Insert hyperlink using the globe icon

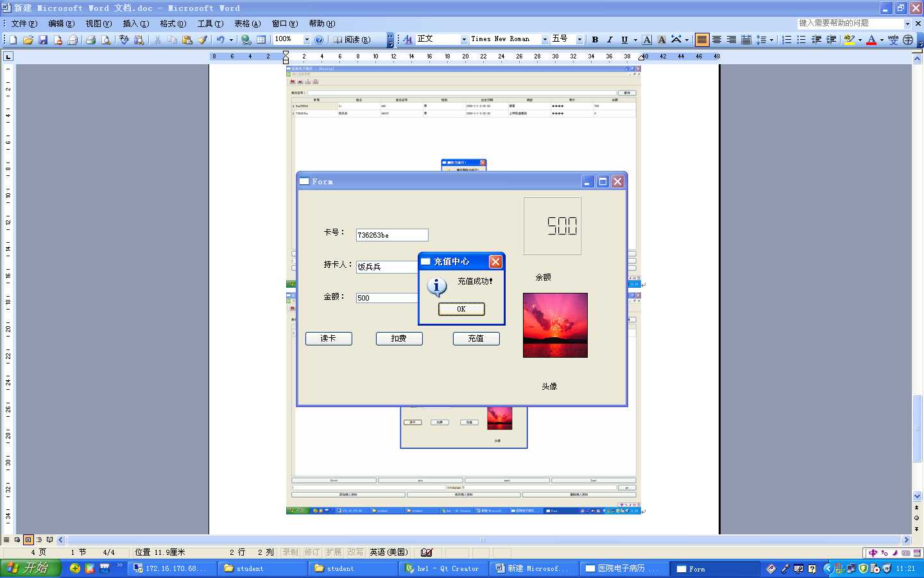click(246, 40)
